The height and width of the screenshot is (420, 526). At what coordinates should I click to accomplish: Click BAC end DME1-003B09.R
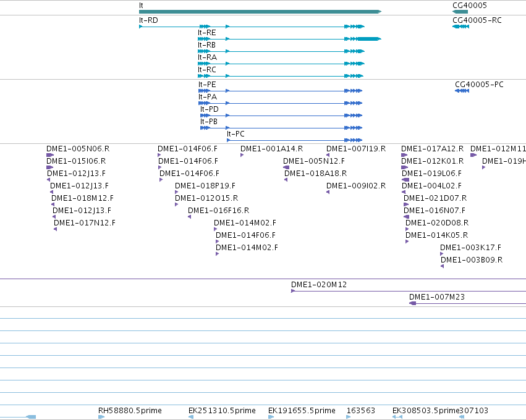(x=472, y=260)
